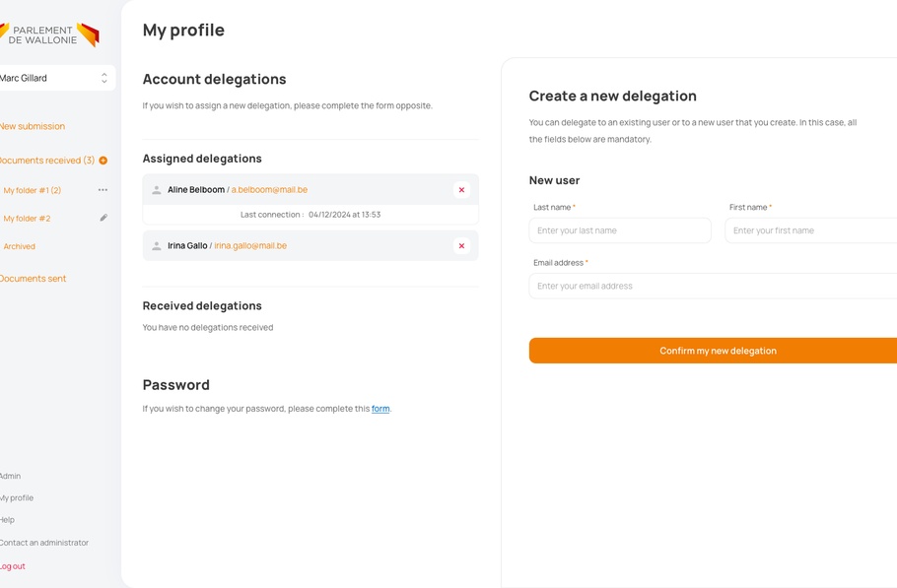The image size is (897, 588).
Task: Click the plus icon beside Documents received
Action: pyautogui.click(x=103, y=161)
